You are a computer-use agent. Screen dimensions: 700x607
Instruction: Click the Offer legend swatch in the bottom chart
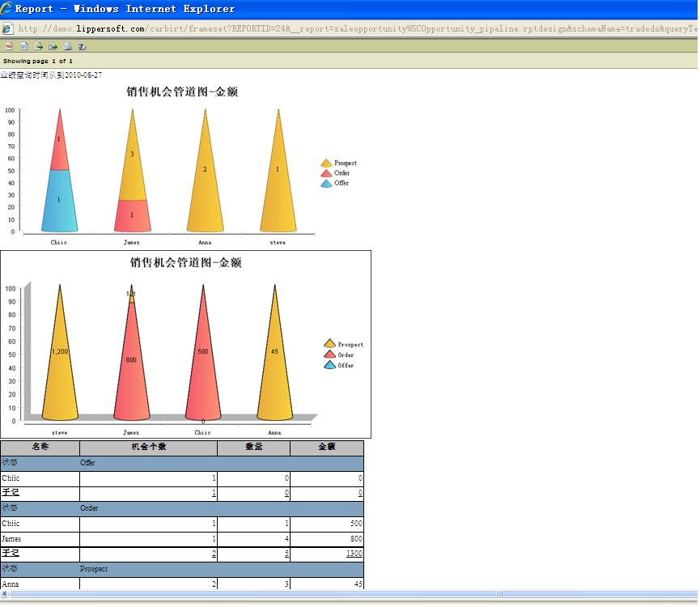click(330, 365)
